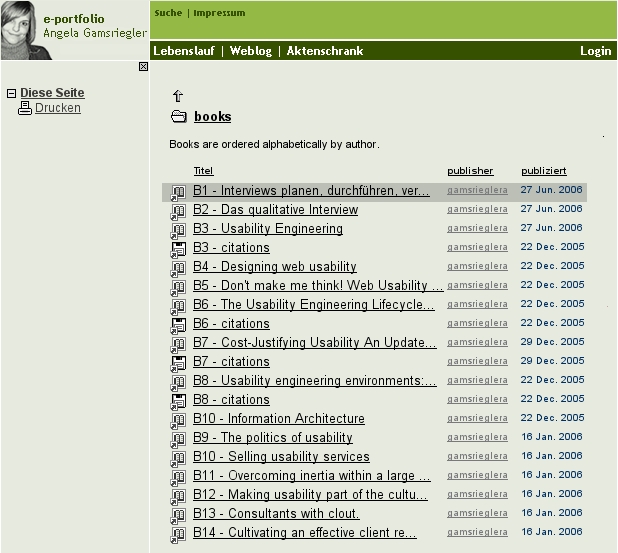Go to the Weblog section
Viewport: 618px width, 553px height.
click(251, 51)
